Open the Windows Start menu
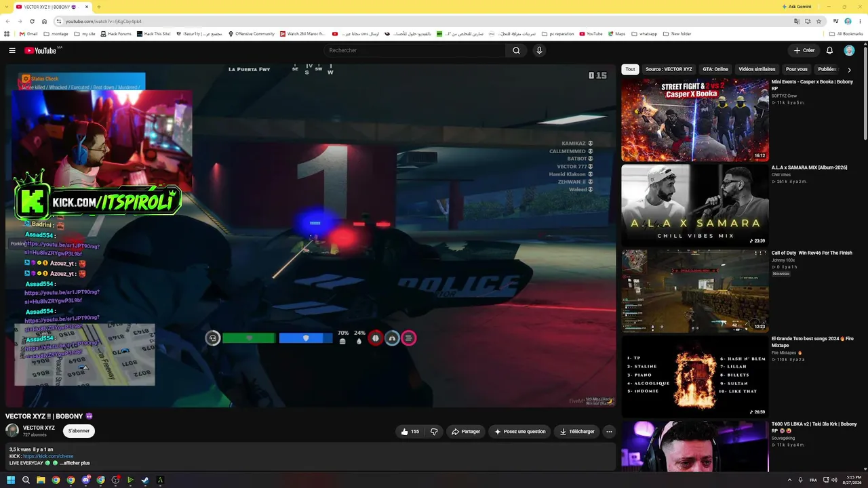Viewport: 868px width, 488px height. point(11,480)
